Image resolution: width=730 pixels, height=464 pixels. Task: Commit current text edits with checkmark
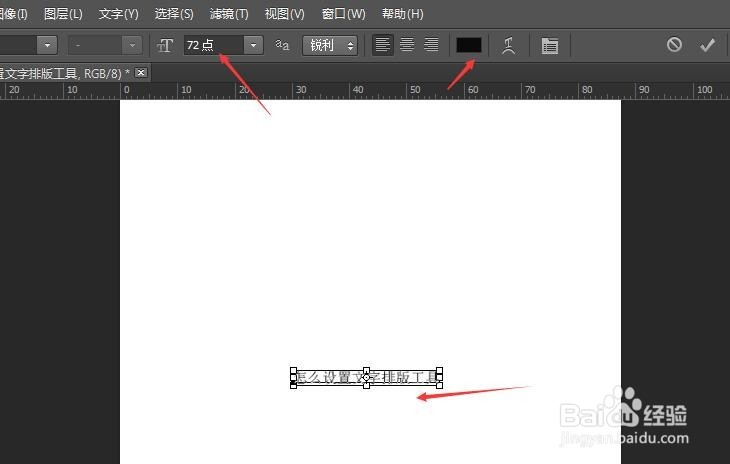click(x=707, y=45)
